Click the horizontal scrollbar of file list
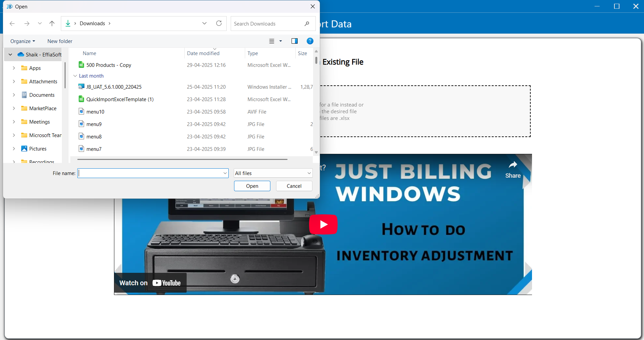The image size is (644, 340). pos(182,159)
